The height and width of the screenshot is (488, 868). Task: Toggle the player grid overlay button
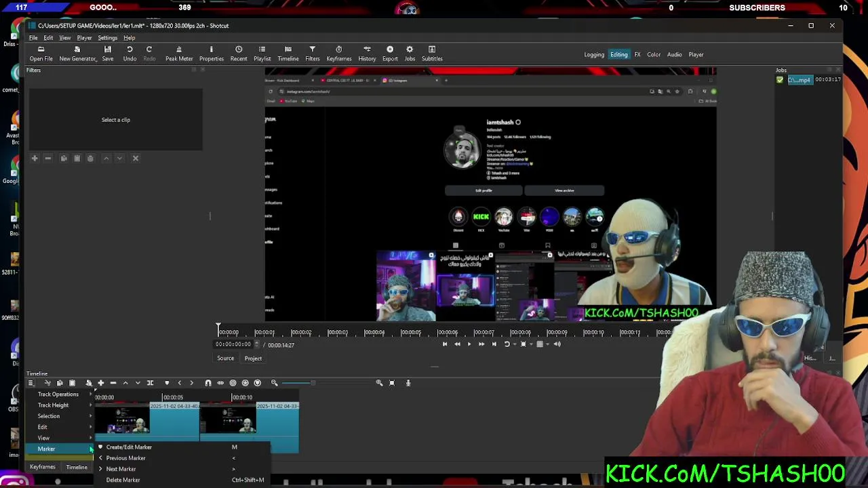tap(540, 344)
